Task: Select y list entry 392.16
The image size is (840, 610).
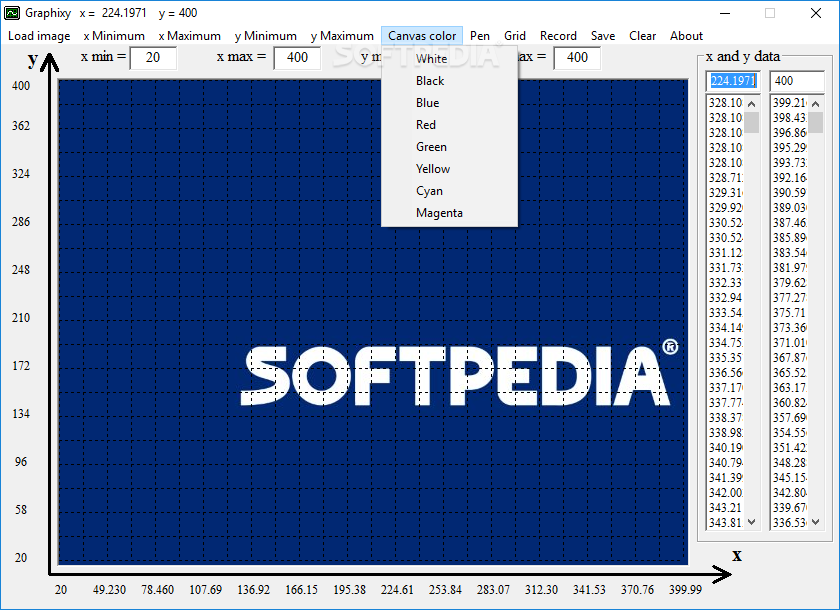Action: coord(790,178)
